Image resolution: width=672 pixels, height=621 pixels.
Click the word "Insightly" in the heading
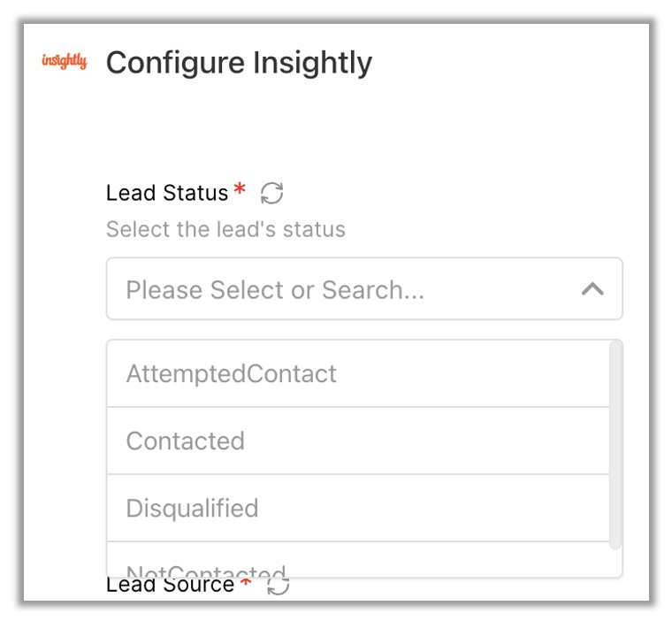coord(313,63)
